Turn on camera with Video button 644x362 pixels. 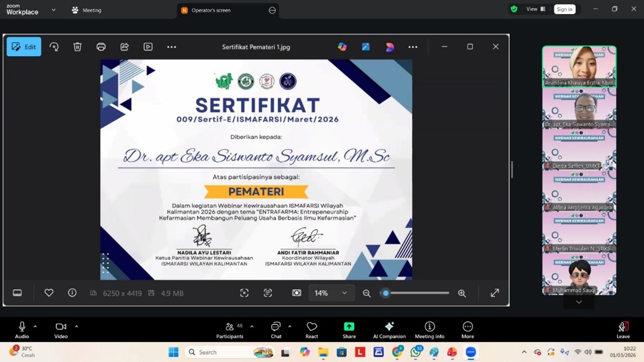[x=61, y=329]
